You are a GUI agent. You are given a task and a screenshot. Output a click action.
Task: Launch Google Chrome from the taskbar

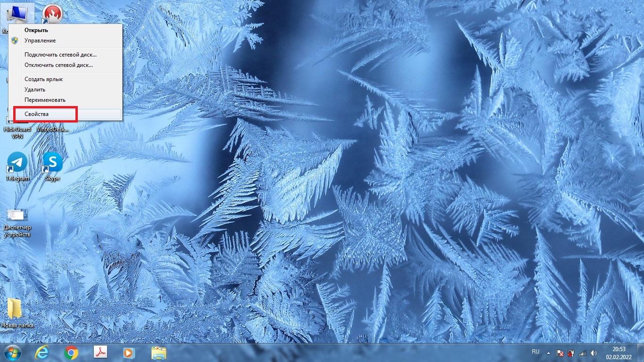coord(72,353)
